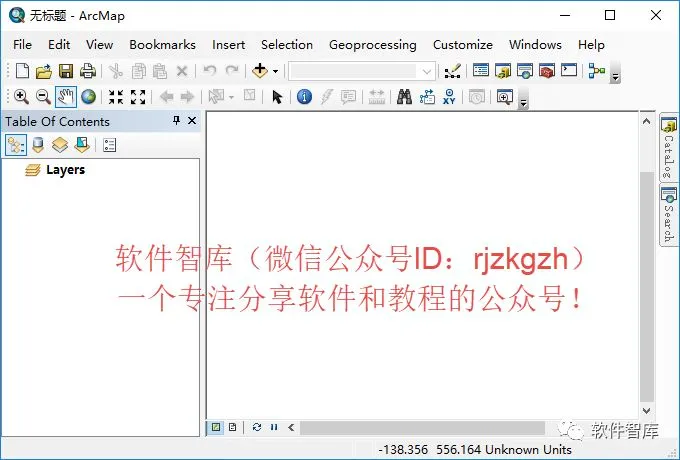Expand the Catalog side tab
The image size is (680, 460).
click(x=668, y=147)
